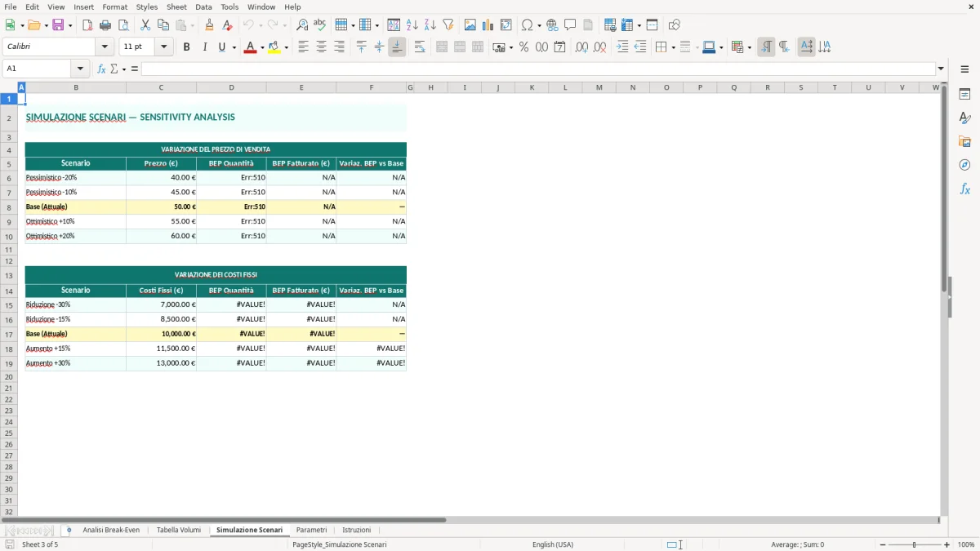Click the yellow Background Color swatch
Viewport: 980px width, 551px height.
(x=274, y=47)
